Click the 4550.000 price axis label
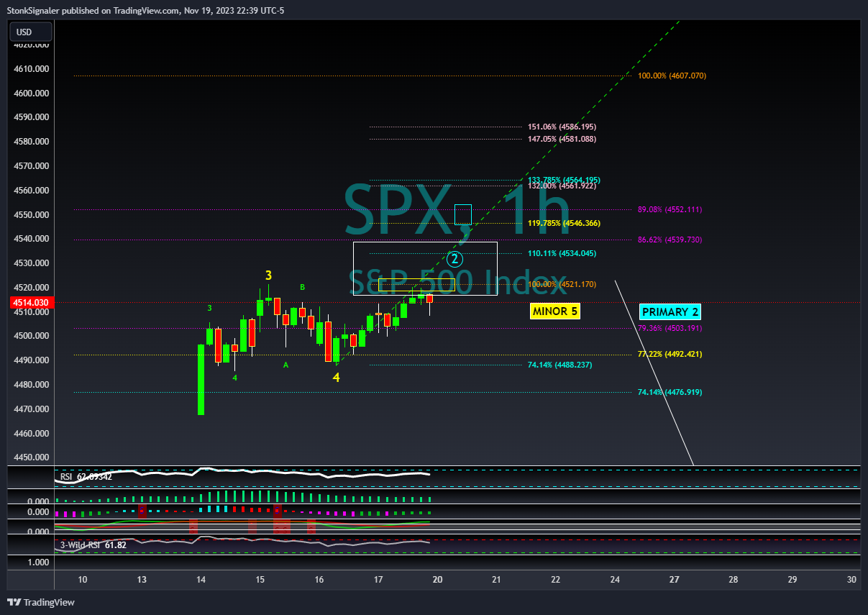 point(31,215)
